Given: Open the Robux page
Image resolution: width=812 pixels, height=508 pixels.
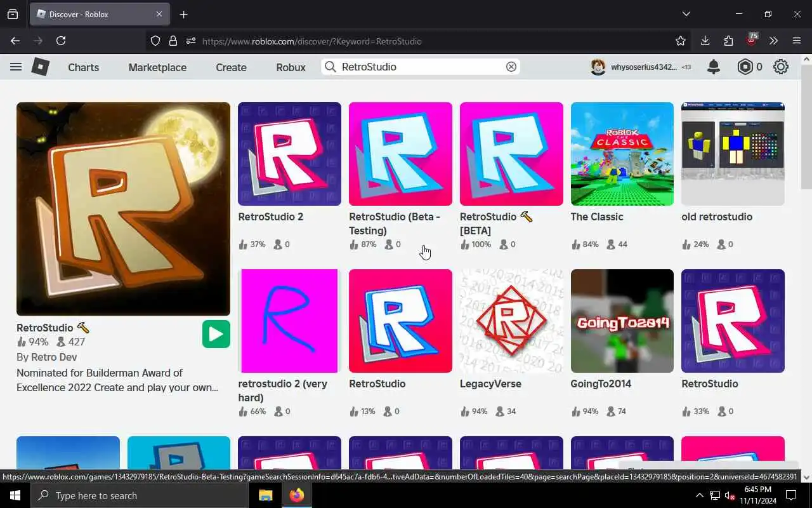Looking at the screenshot, I should click(x=291, y=67).
